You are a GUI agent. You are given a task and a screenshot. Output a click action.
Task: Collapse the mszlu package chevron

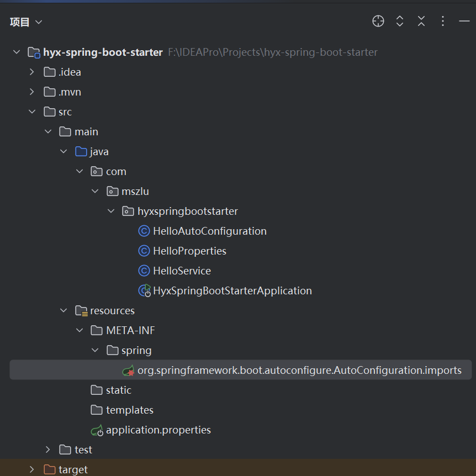tap(95, 191)
